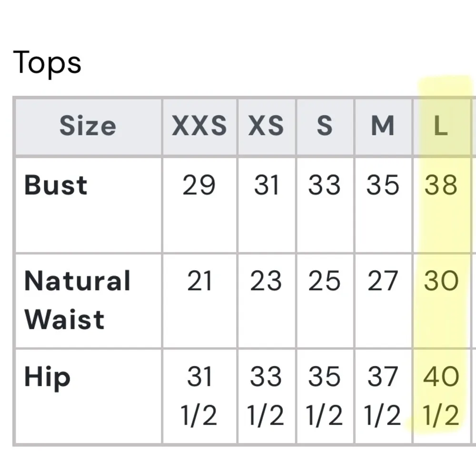Select the Natural Waist row label
This screenshot has height=476, width=476.
[77, 300]
